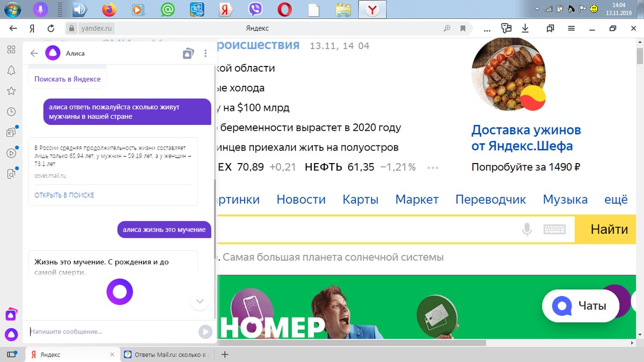Click the microphone icon in search box
644x362 pixels.
pos(527,230)
